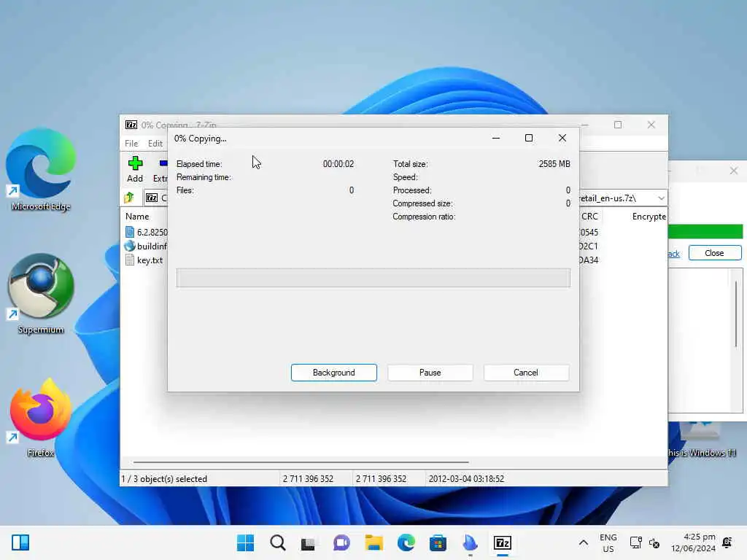Click the horizontal scrollbar in 7-Zip
Viewport: 747px width, 560px height.
(301, 462)
